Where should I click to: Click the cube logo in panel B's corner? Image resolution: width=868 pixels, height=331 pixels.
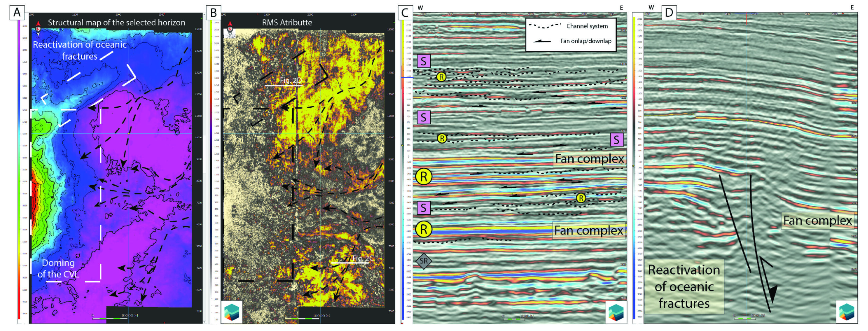tap(232, 311)
